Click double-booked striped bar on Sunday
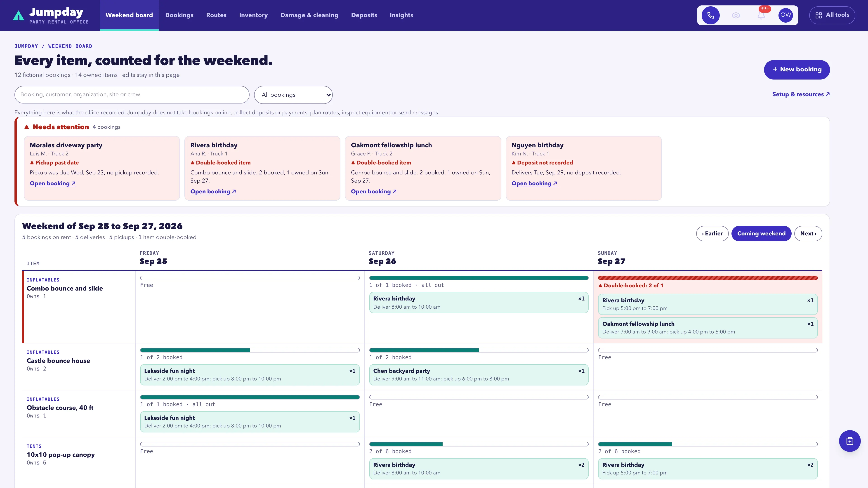The image size is (868, 488). click(708, 278)
